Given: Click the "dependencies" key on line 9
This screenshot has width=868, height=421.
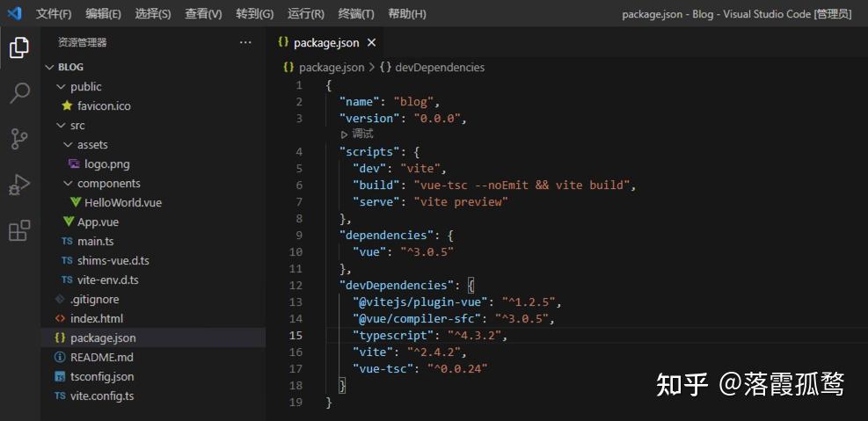Looking at the screenshot, I should pyautogui.click(x=386, y=236).
